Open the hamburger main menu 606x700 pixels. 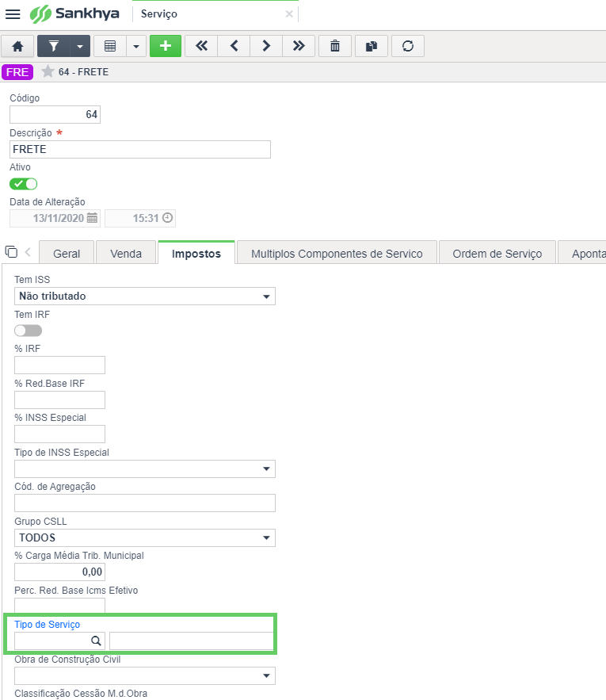13,13
